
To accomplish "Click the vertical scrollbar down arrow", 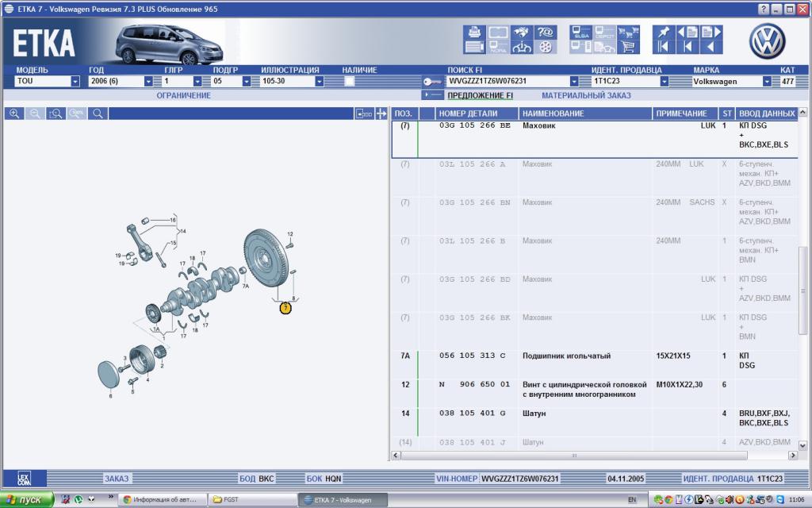I will pos(802,445).
